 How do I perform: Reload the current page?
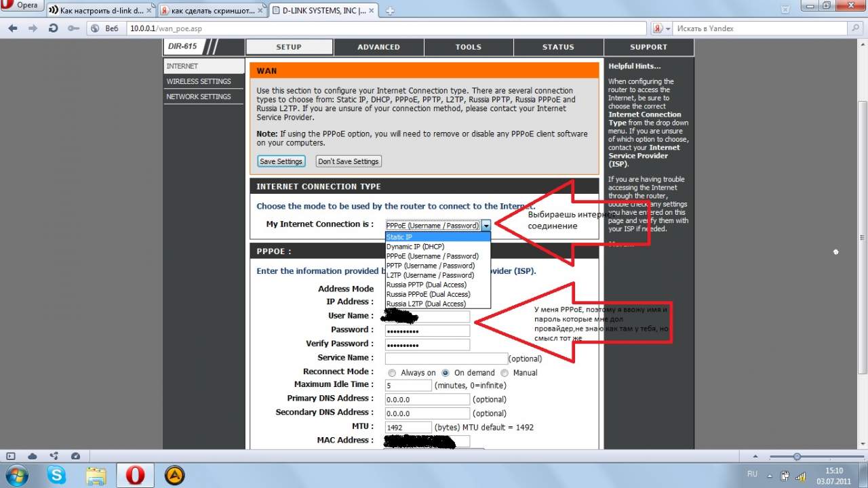tap(53, 28)
